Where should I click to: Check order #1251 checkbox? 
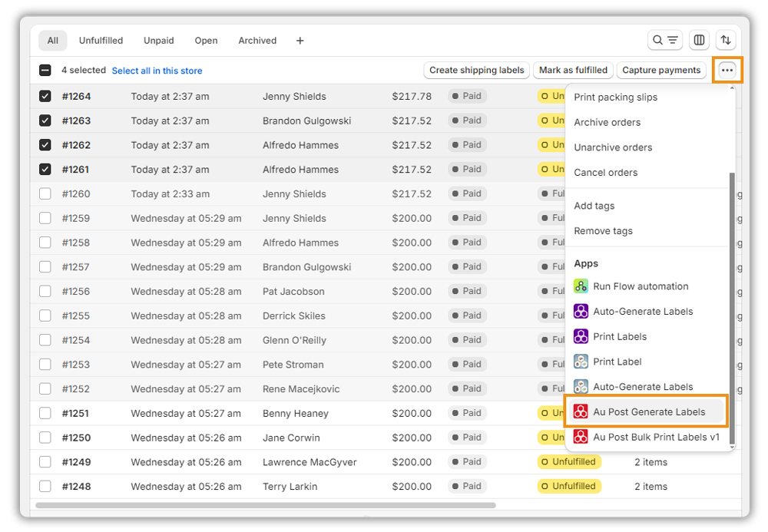click(45, 413)
